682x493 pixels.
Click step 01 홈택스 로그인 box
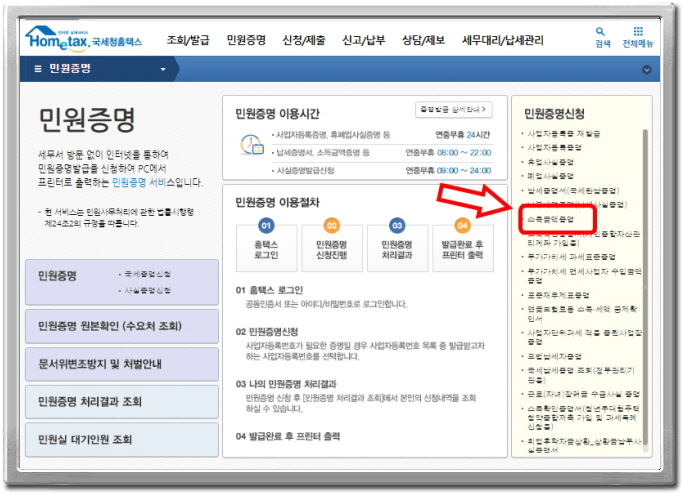[267, 248]
